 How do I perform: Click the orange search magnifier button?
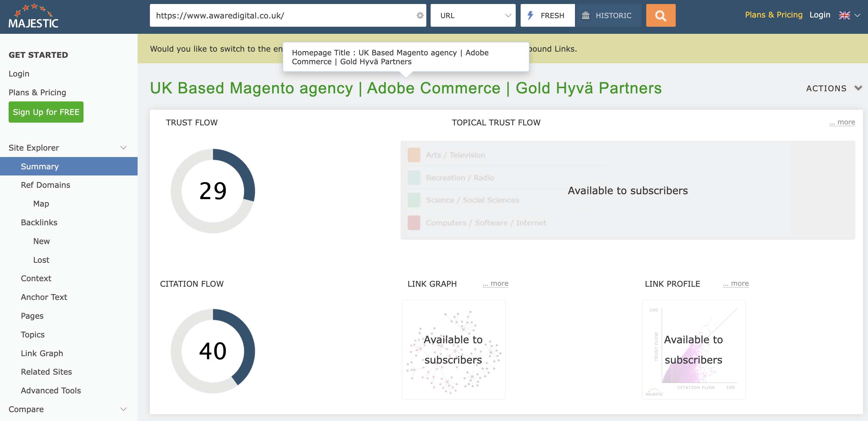(660, 15)
